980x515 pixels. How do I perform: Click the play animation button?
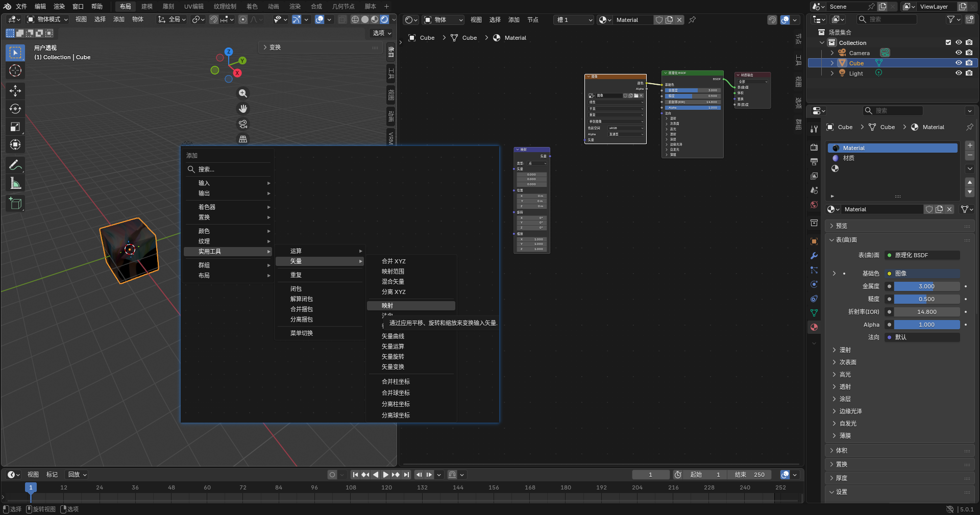tap(385, 475)
